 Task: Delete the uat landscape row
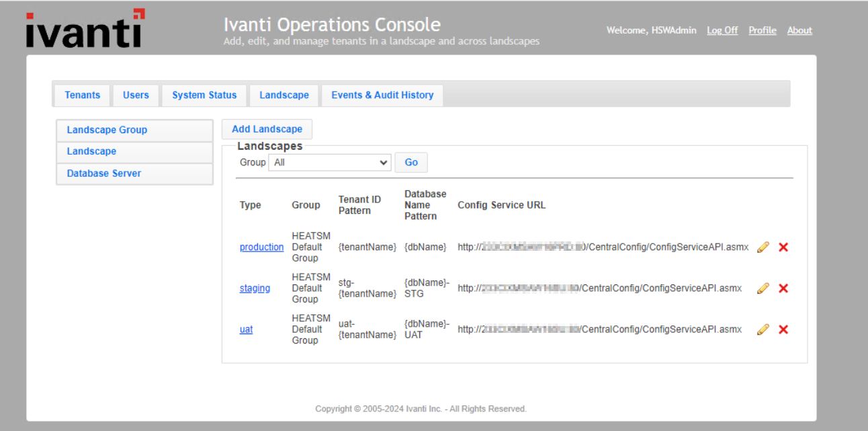click(783, 329)
